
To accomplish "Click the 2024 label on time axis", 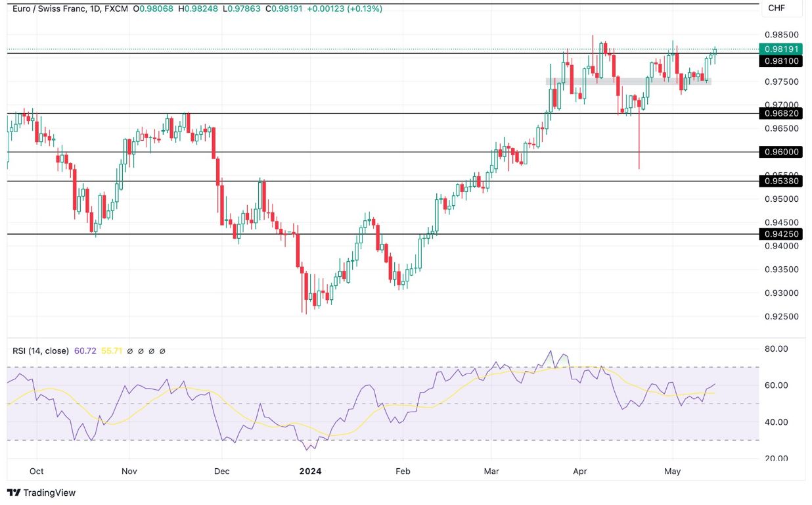I will pyautogui.click(x=310, y=471).
